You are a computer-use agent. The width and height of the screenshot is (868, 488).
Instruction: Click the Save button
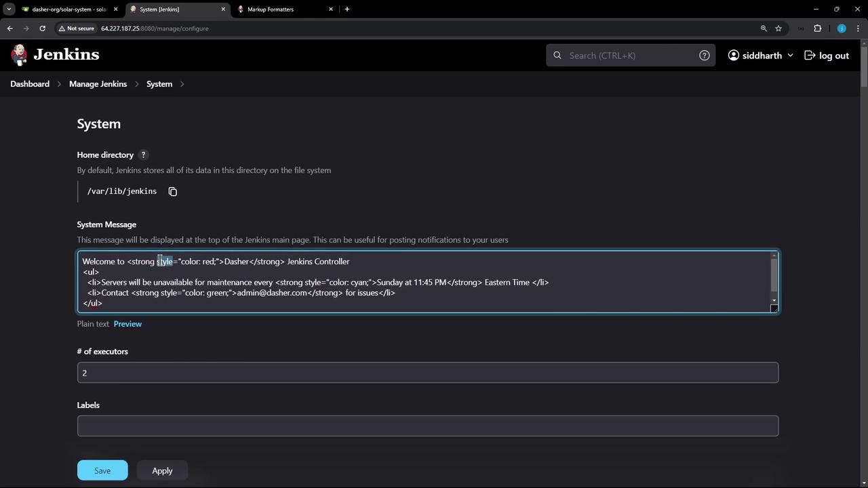(102, 470)
